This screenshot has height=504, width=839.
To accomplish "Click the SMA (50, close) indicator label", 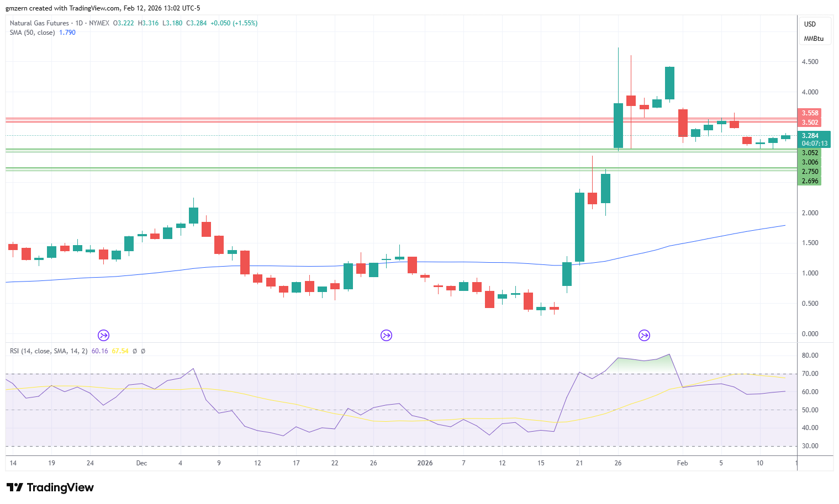I will pyautogui.click(x=32, y=33).
